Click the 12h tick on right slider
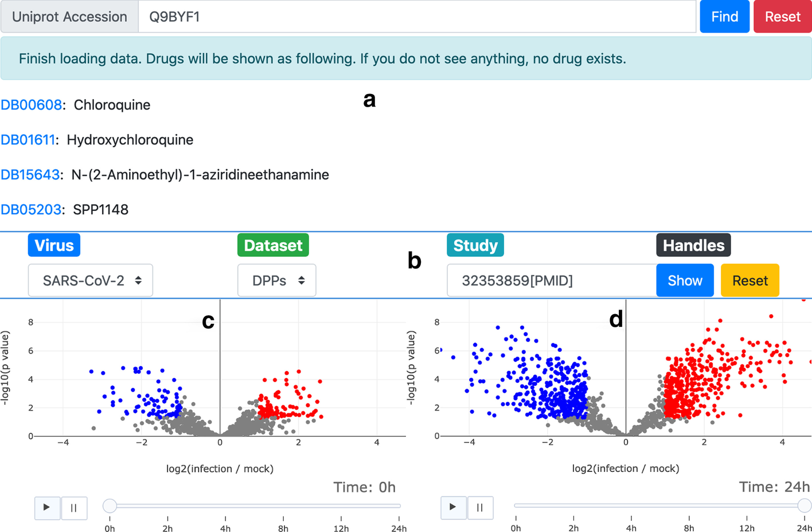812x532 pixels. click(747, 528)
